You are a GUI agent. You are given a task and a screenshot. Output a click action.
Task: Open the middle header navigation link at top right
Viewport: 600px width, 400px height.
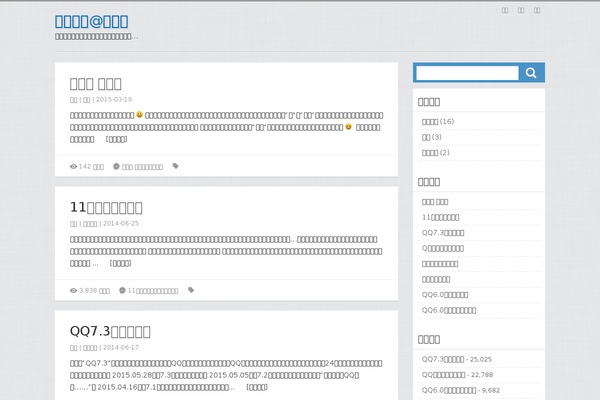[x=521, y=10]
